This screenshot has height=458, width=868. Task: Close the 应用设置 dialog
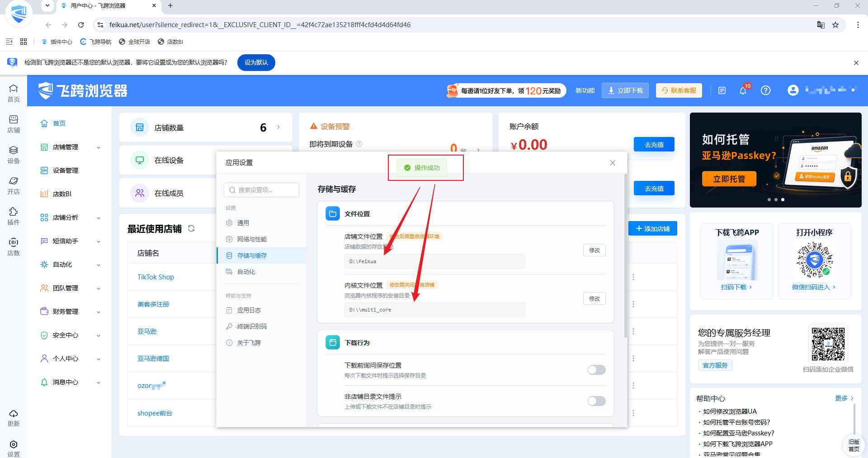(x=613, y=163)
